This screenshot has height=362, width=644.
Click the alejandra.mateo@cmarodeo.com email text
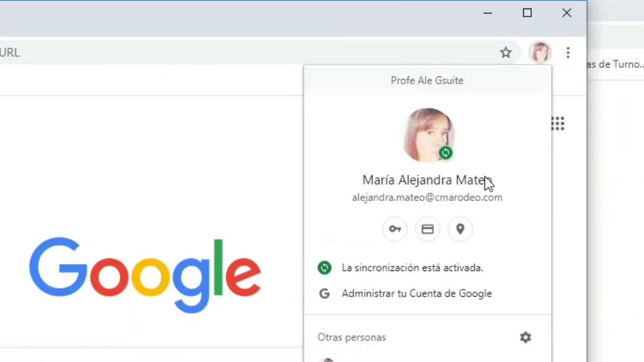[427, 198]
